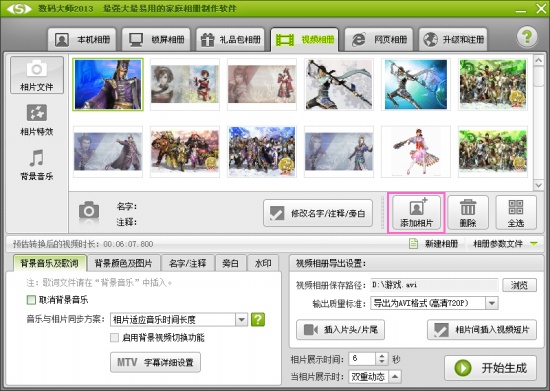Click the 相片展示时间 value field

362,359
